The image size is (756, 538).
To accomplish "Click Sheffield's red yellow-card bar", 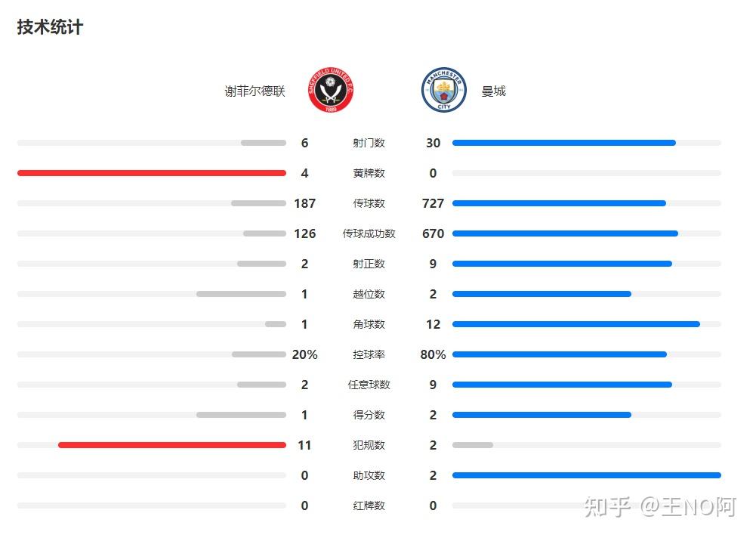I will click(x=151, y=173).
